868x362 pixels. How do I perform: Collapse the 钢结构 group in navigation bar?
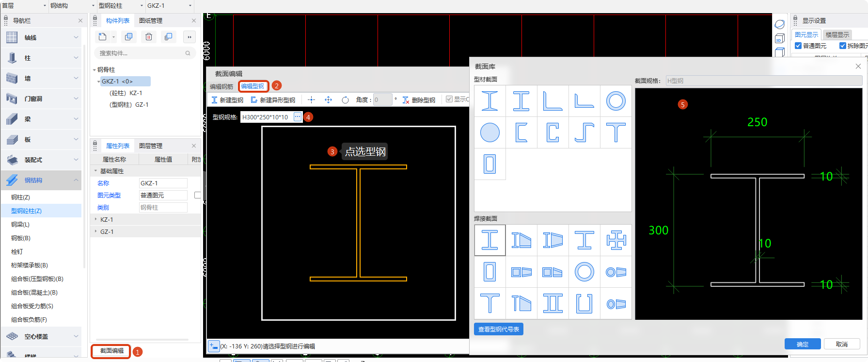(76, 180)
